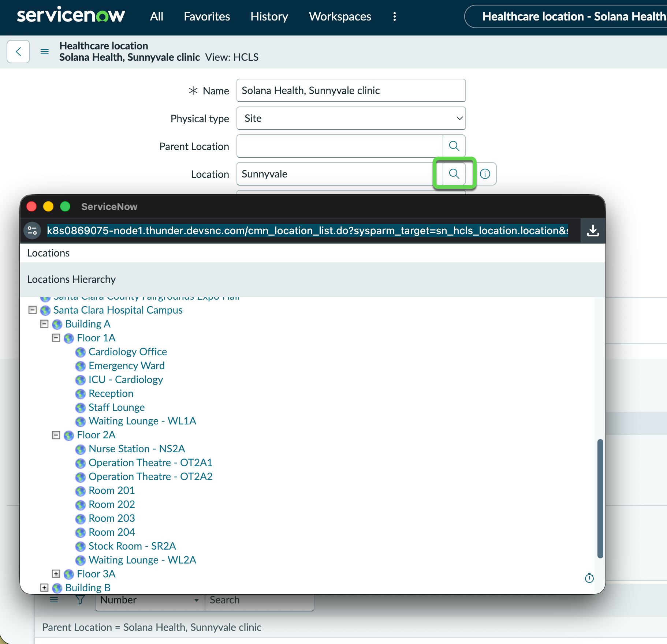
Task: Choose Operation Theatre - OT2A1
Action: tap(150, 463)
